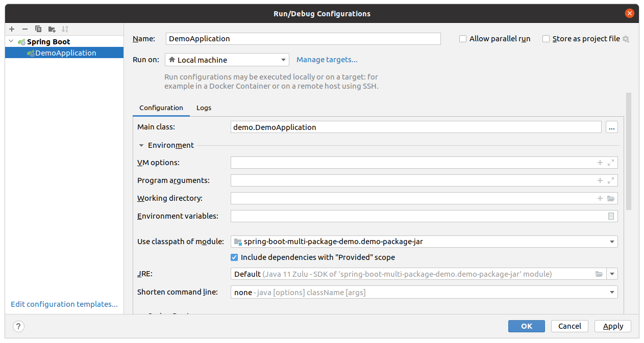Switch to the Logs tab

coord(204,108)
